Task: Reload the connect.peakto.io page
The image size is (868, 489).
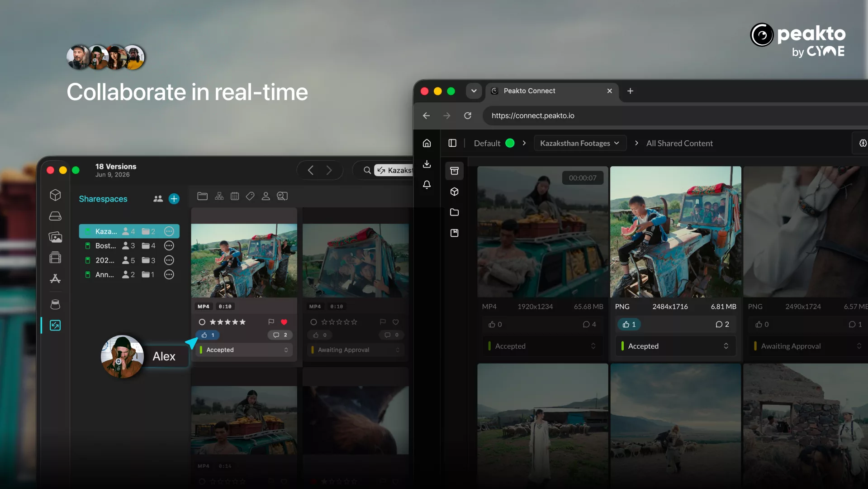Action: point(468,115)
